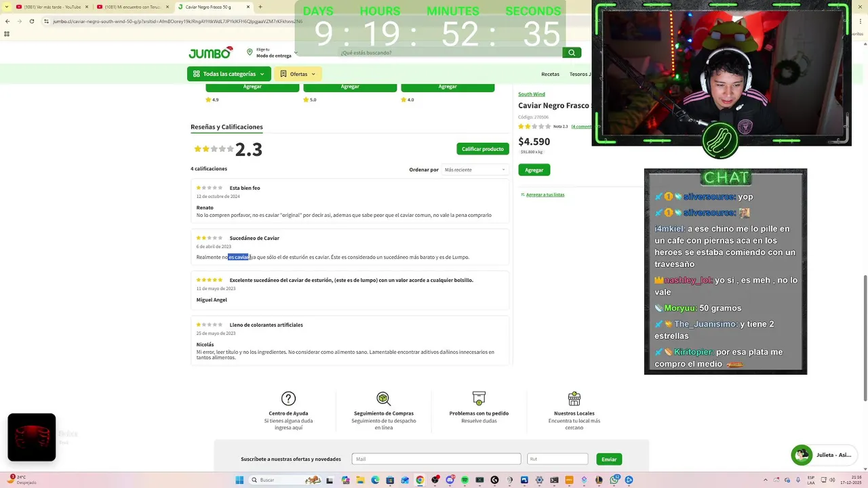
Task: Open Más reciente sort dropdown
Action: [x=475, y=169]
